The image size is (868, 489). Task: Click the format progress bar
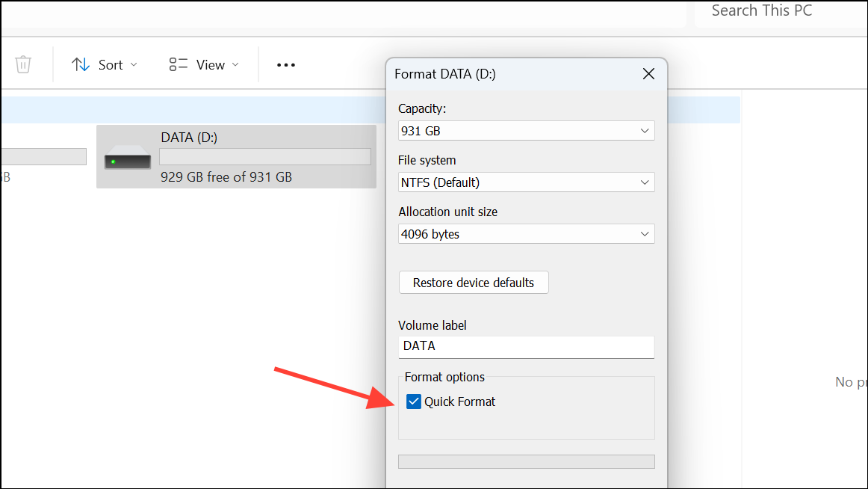[526, 461]
